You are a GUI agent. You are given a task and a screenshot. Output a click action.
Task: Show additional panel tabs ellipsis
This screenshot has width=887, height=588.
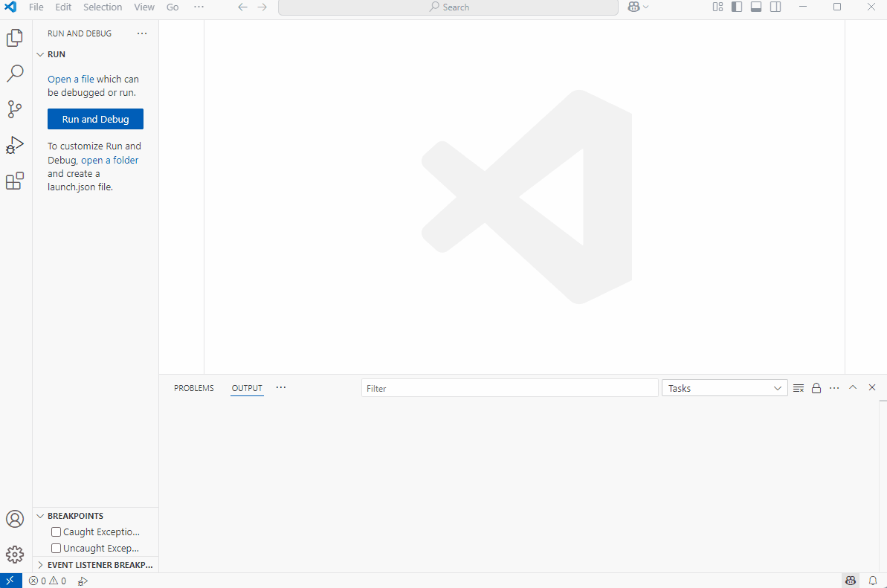pyautogui.click(x=281, y=387)
